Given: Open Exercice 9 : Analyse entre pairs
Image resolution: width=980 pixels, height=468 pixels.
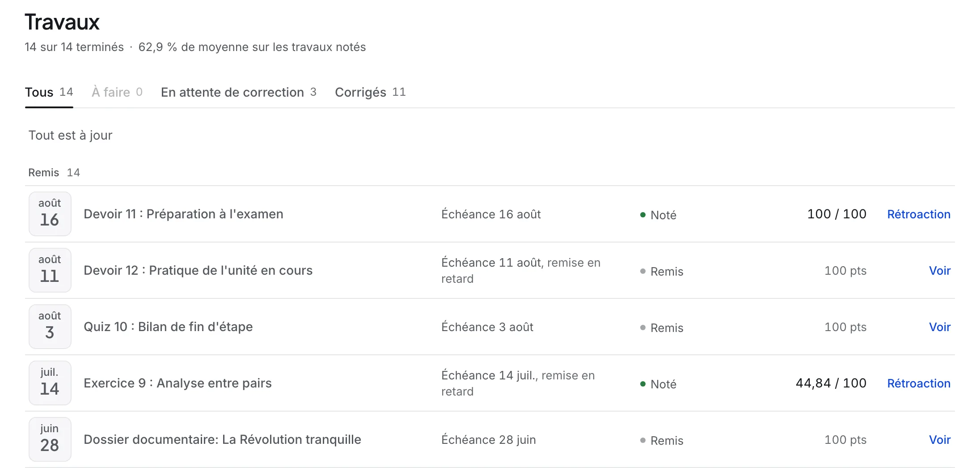Looking at the screenshot, I should (177, 383).
